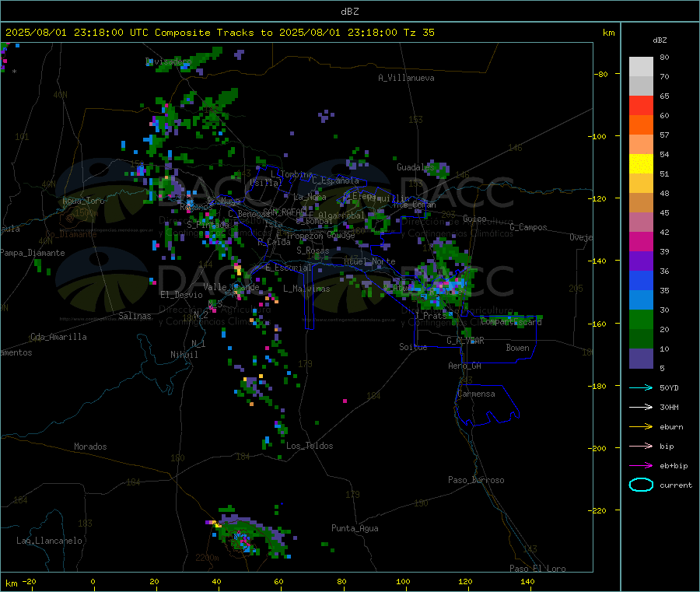Viewport: 700px width, 592px height.
Task: Click the J_Prats map label
Action: (x=431, y=315)
